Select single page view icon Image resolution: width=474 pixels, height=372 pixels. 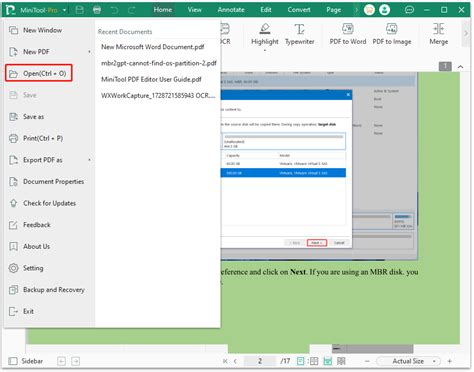300,361
